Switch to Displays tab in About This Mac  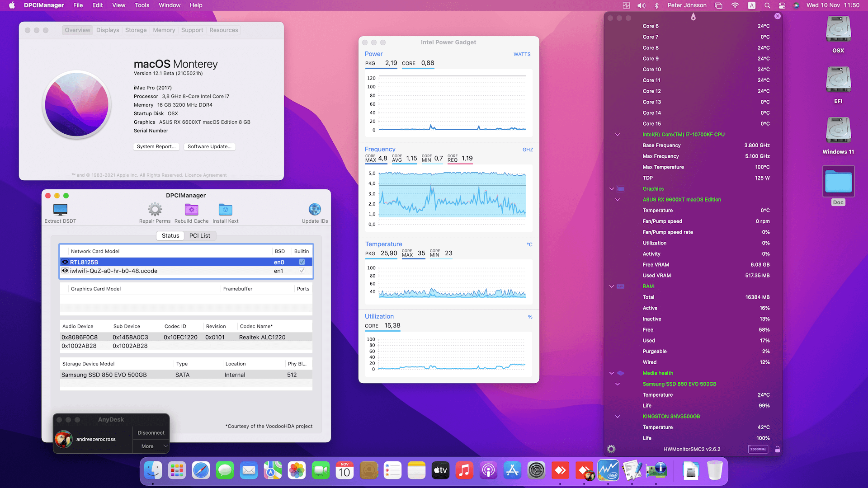(x=108, y=30)
